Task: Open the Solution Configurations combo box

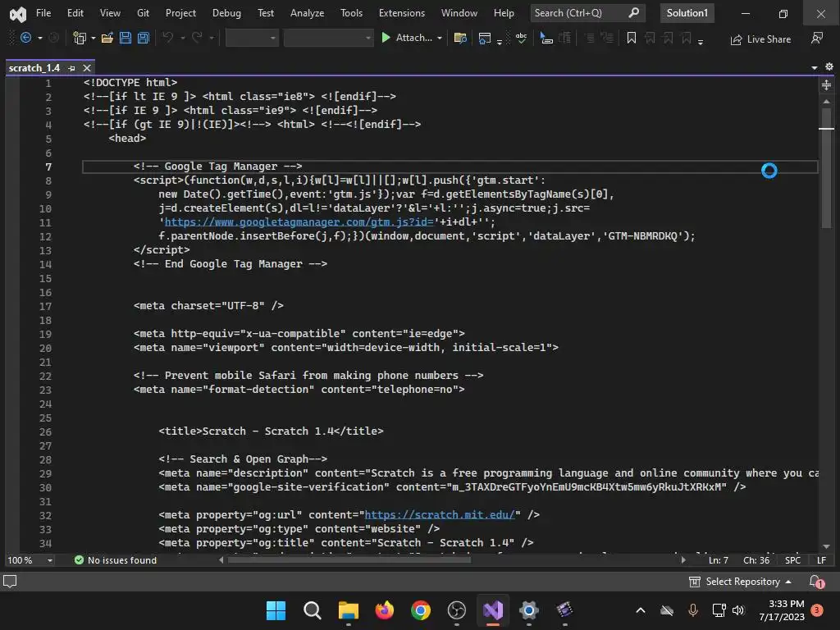Action: [252, 38]
